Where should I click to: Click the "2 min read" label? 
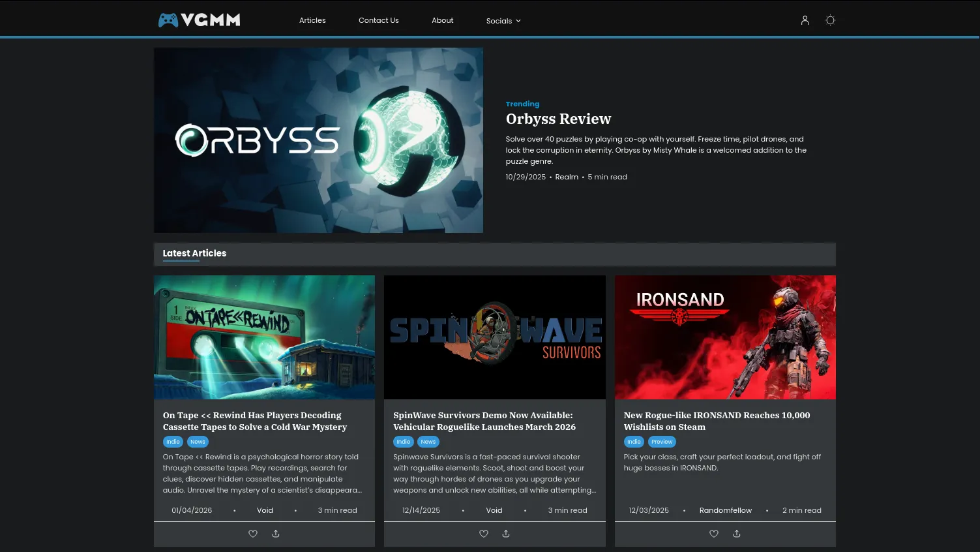802,510
